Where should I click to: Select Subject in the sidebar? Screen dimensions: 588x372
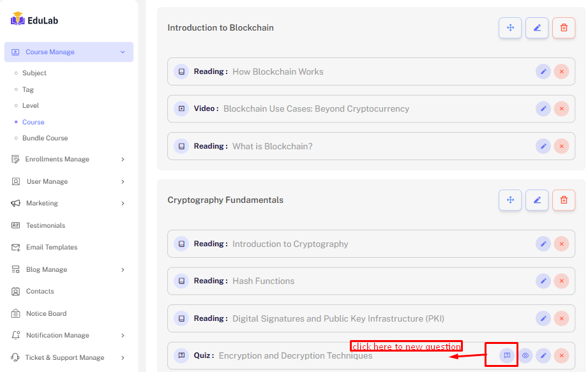pyautogui.click(x=34, y=73)
